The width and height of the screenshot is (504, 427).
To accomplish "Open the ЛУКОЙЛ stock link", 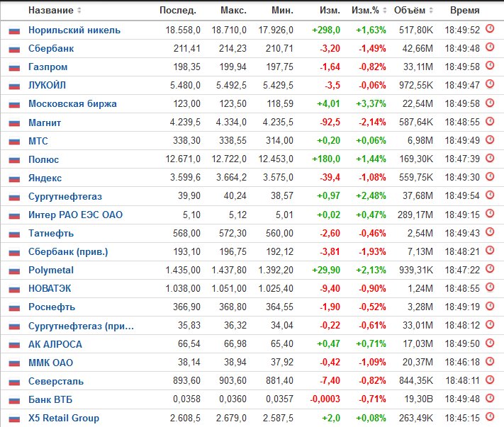I will (x=47, y=86).
